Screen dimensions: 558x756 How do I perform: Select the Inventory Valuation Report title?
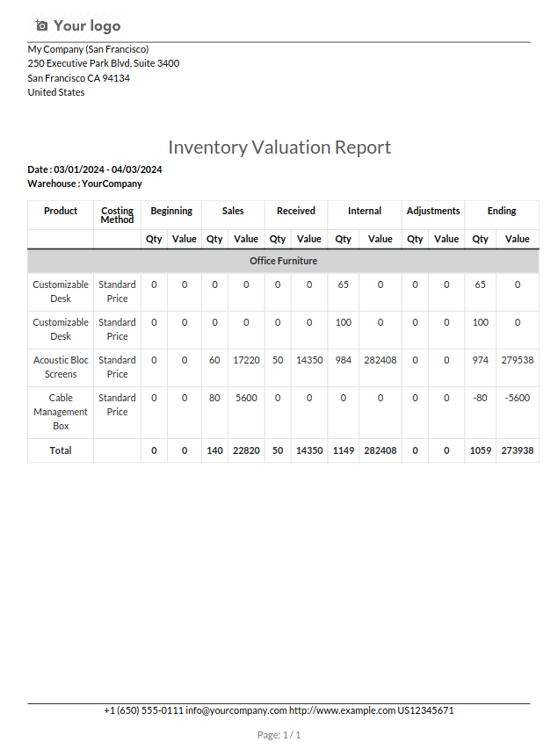(279, 147)
